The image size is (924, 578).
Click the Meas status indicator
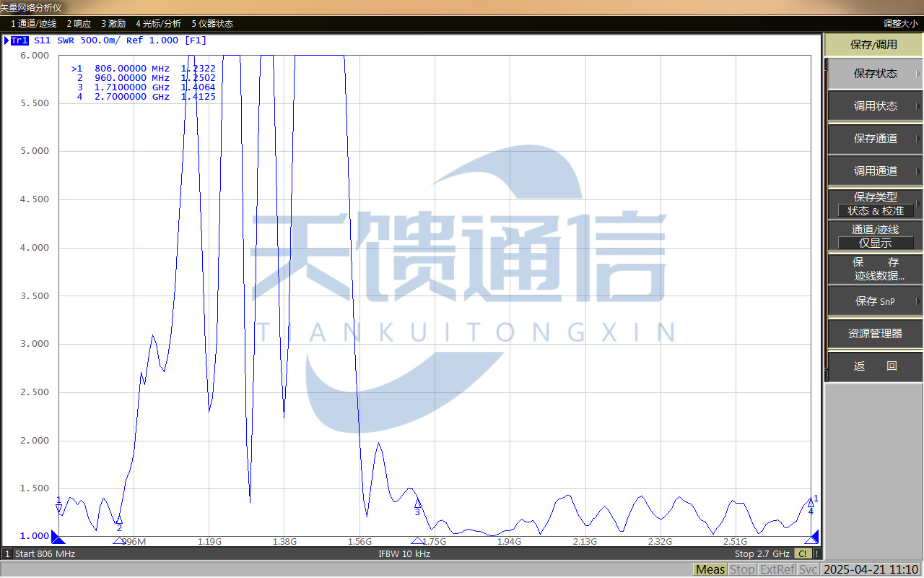point(710,569)
